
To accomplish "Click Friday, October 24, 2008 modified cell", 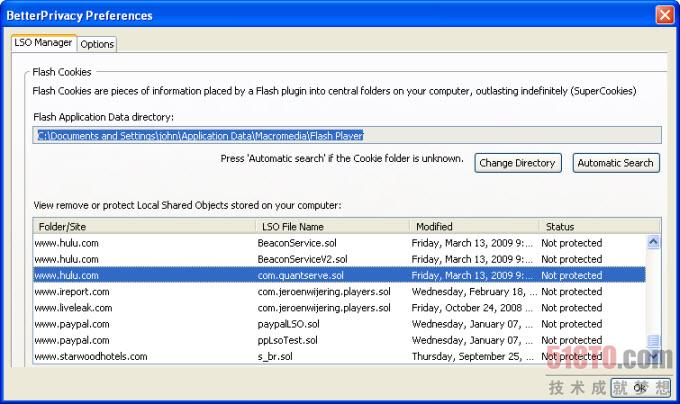I will 472,308.
